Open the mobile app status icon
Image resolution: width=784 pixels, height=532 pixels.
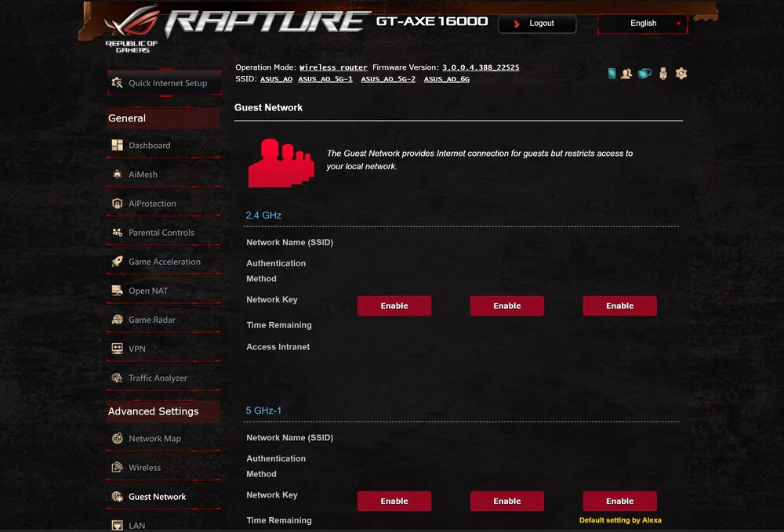612,74
